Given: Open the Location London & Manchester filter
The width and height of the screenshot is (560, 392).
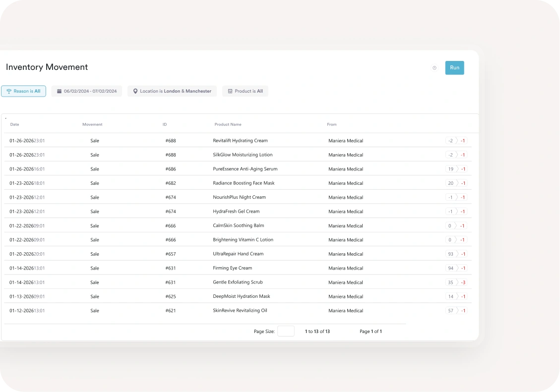Looking at the screenshot, I should click(172, 91).
